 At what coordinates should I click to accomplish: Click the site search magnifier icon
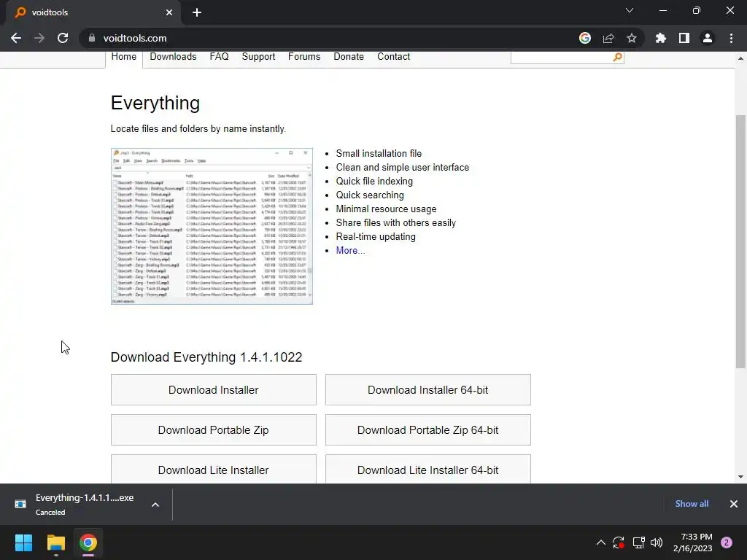point(617,57)
